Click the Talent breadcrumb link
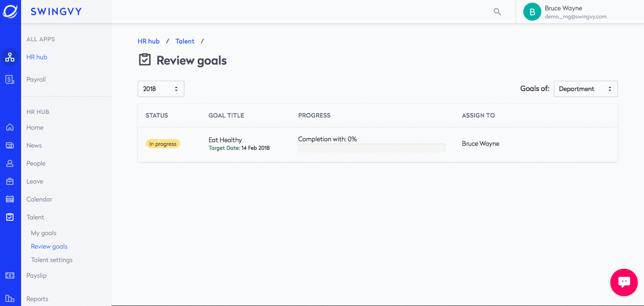This screenshot has width=644, height=306. (x=185, y=41)
